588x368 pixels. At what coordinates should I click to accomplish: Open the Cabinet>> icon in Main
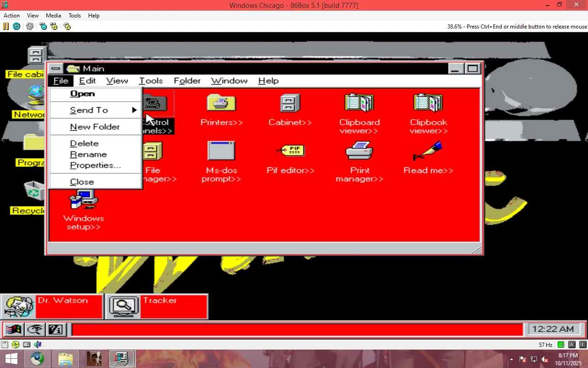[290, 109]
